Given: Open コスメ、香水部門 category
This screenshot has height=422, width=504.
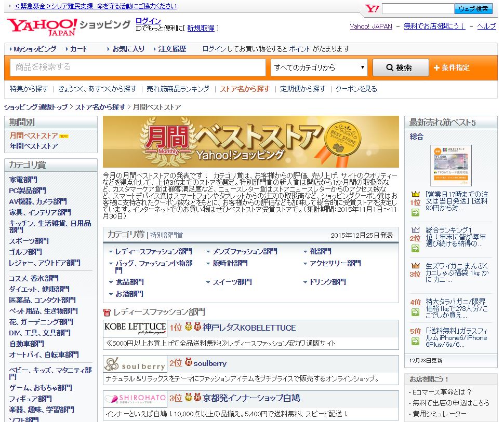Looking at the screenshot, I should [x=34, y=278].
